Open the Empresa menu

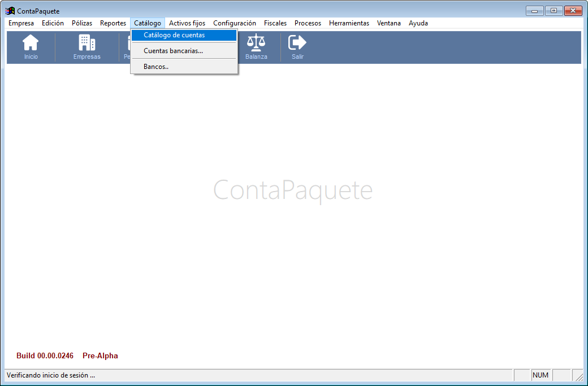21,23
